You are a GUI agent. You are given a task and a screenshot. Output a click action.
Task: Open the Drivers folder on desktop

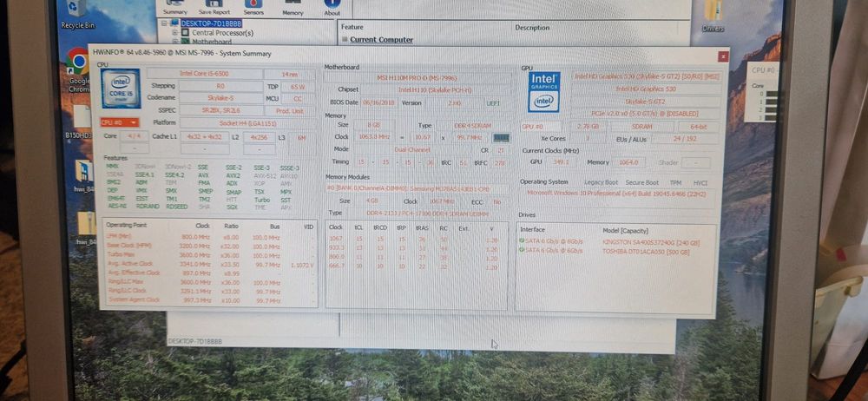(713, 16)
